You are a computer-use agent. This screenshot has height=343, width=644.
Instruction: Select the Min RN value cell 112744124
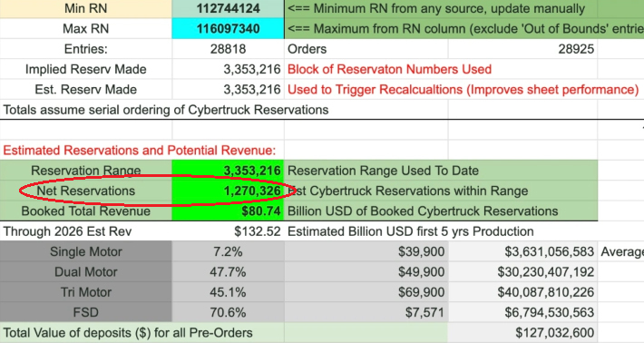[228, 9]
